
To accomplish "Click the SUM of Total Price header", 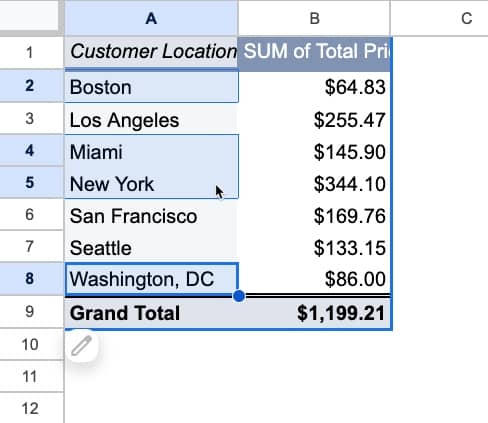I will 314,53.
